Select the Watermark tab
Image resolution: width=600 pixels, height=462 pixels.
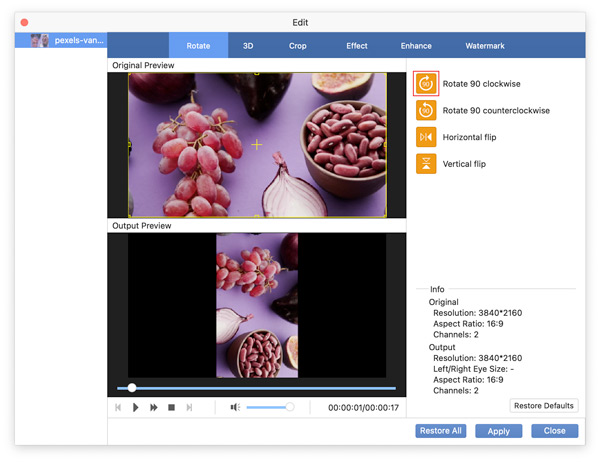click(x=485, y=46)
